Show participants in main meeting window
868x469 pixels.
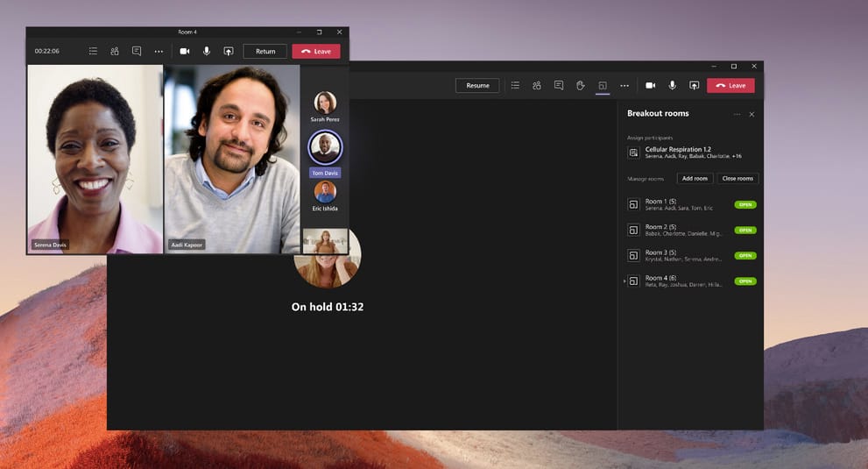tap(537, 85)
